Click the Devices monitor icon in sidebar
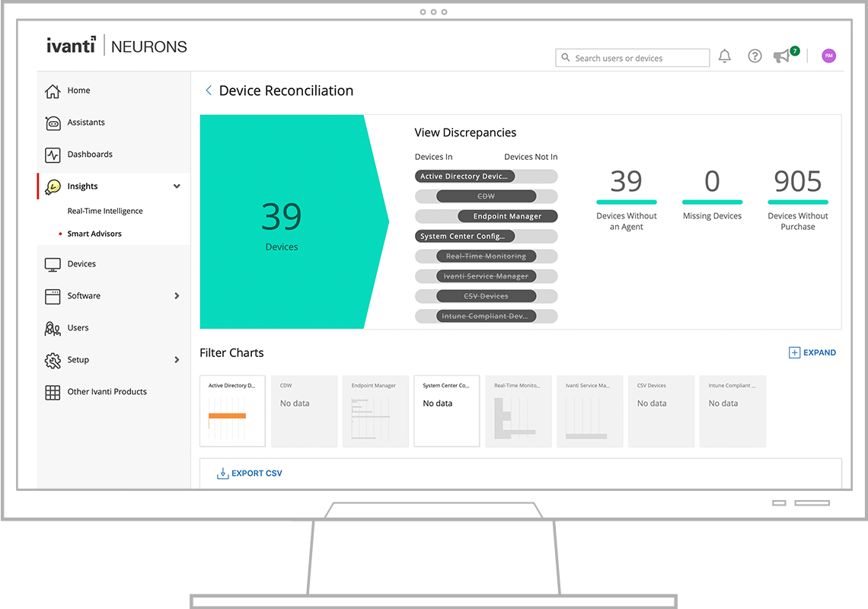This screenshot has height=609, width=868. click(x=53, y=265)
